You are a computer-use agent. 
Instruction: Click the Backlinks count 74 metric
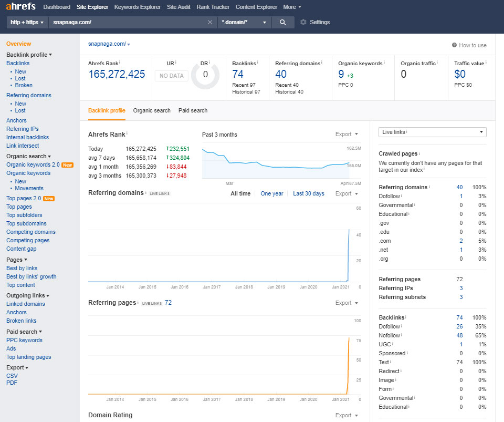click(238, 74)
